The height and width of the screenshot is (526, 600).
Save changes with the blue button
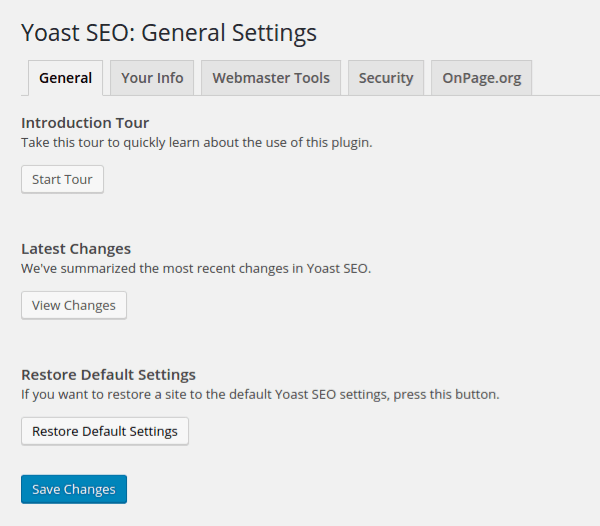(74, 489)
